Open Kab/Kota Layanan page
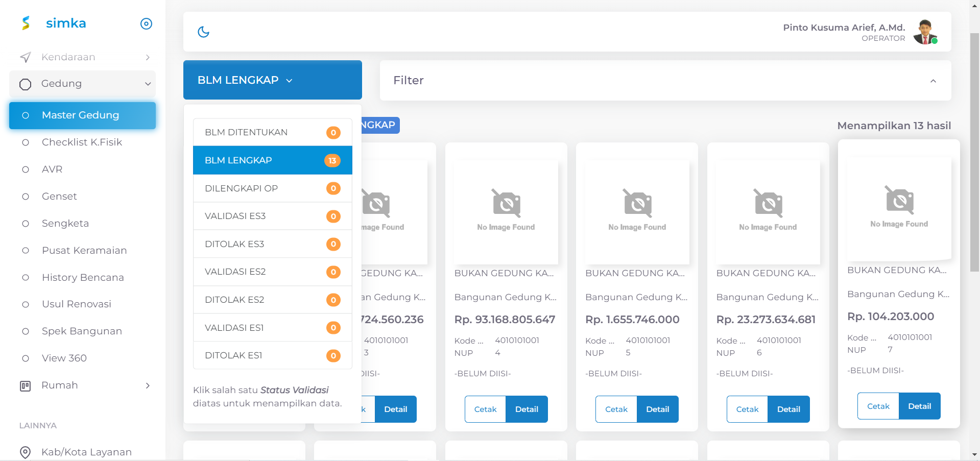980x461 pixels. click(82, 452)
